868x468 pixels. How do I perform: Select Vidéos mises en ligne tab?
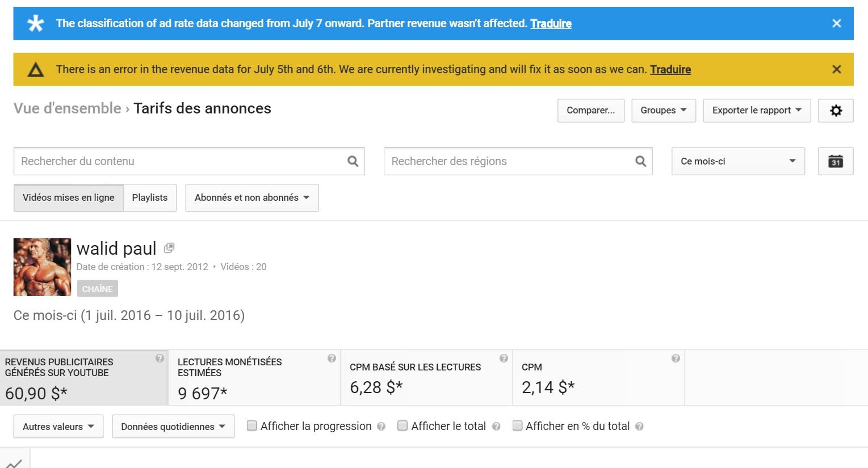[x=69, y=197]
